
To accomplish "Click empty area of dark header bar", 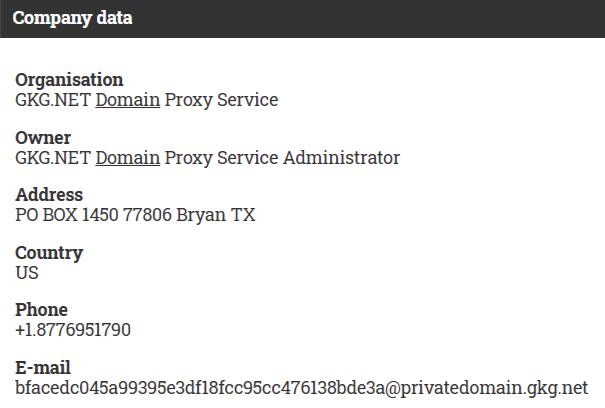I will tap(367, 19).
